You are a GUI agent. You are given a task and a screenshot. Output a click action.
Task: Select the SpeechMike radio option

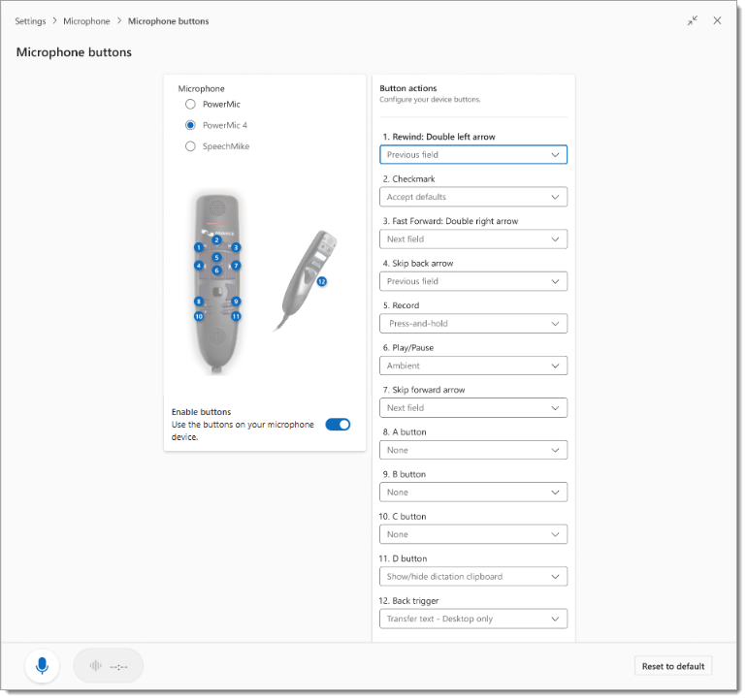pos(190,146)
